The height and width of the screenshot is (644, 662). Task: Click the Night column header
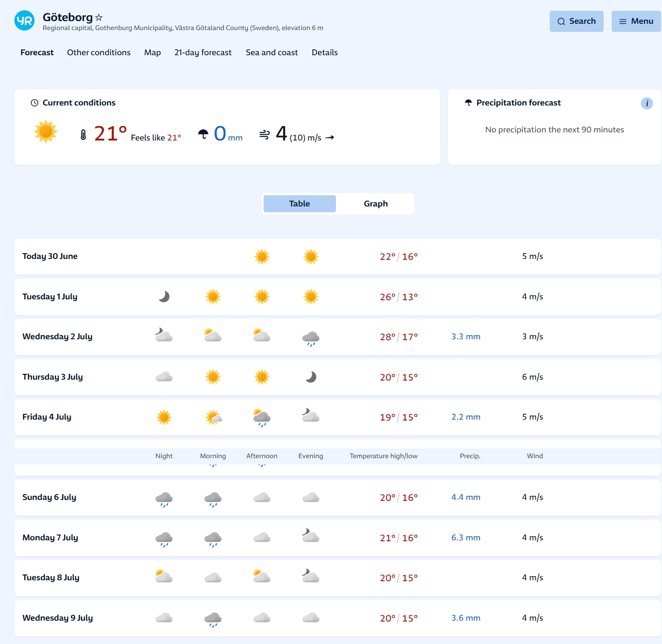click(x=164, y=456)
